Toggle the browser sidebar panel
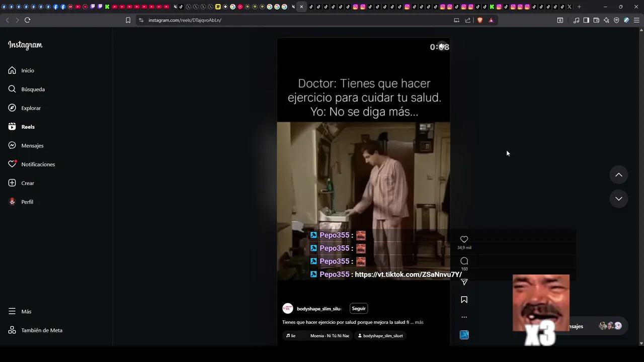644x362 pixels. tap(586, 20)
